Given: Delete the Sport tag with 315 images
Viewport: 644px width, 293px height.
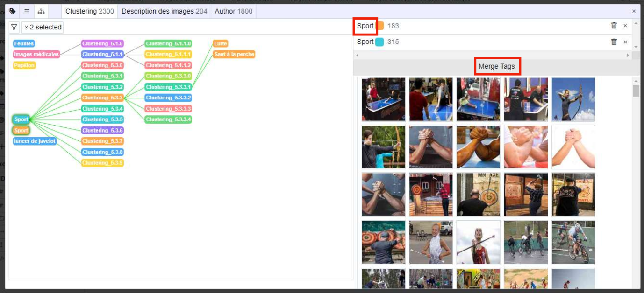Looking at the screenshot, I should coord(614,42).
